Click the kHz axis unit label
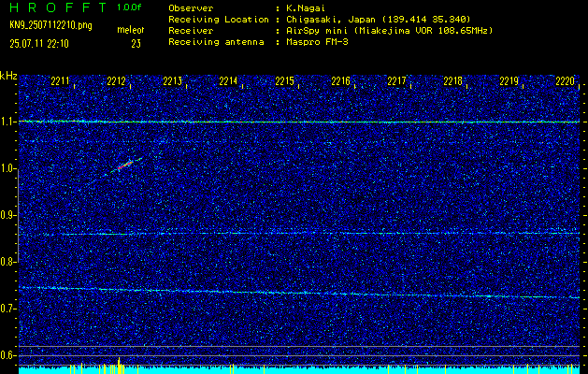Image resolution: width=588 pixels, height=374 pixels. pos(8,76)
